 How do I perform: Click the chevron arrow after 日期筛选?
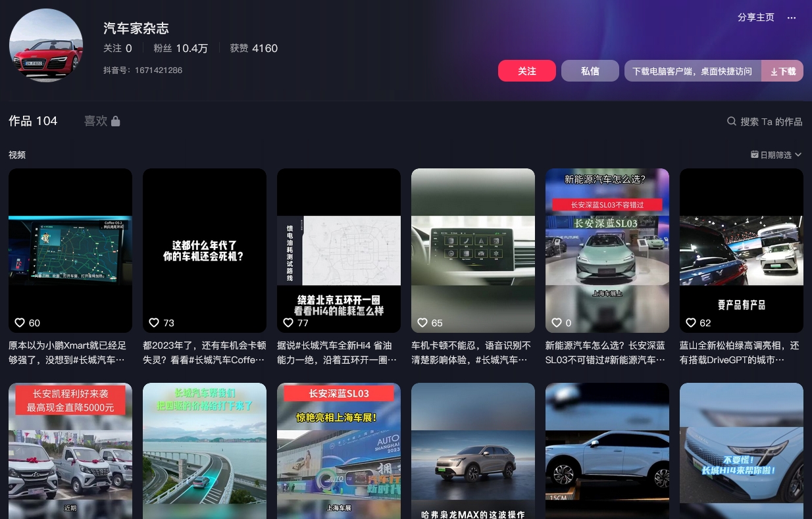point(798,155)
